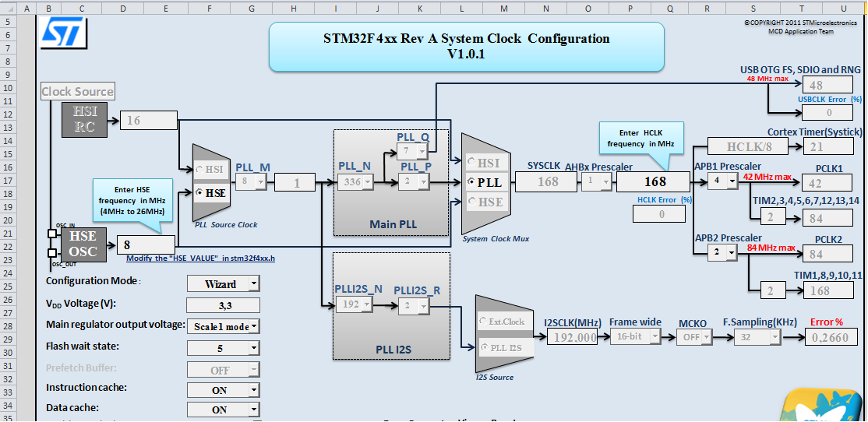Open the PLL_M dropdown
This screenshot has width=868, height=422.
[259, 181]
